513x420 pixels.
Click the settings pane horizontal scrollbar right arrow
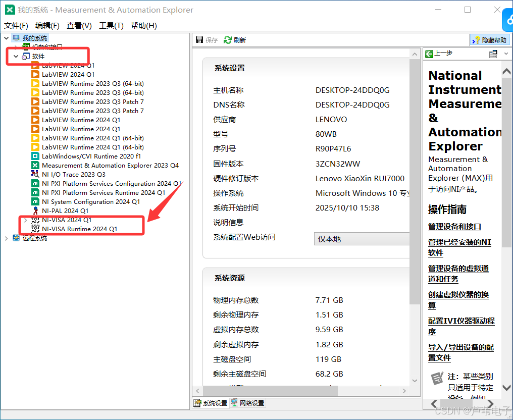coord(404,391)
